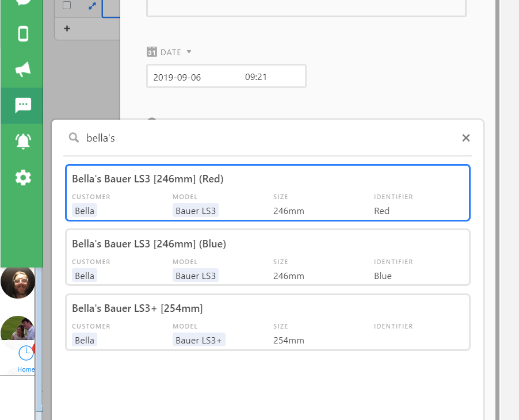
Task: Click the blue expand arrows icon
Action: coord(92,6)
